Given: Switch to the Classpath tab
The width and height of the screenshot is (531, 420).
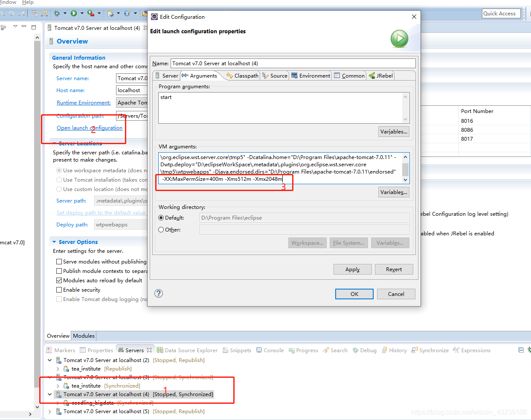Looking at the screenshot, I should 242,75.
